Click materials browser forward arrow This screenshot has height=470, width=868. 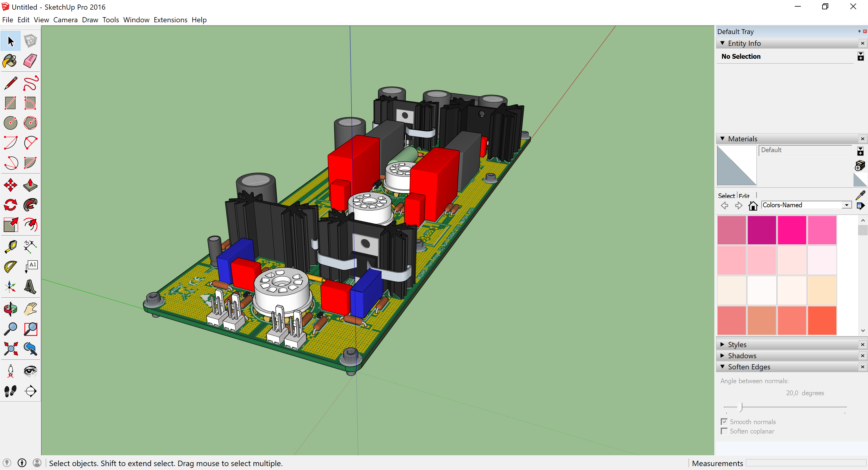pos(739,205)
